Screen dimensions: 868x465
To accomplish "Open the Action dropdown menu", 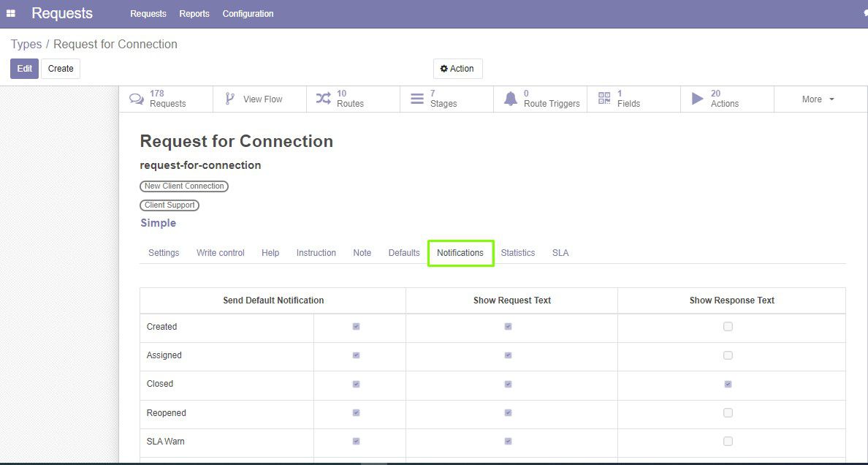I will point(458,69).
